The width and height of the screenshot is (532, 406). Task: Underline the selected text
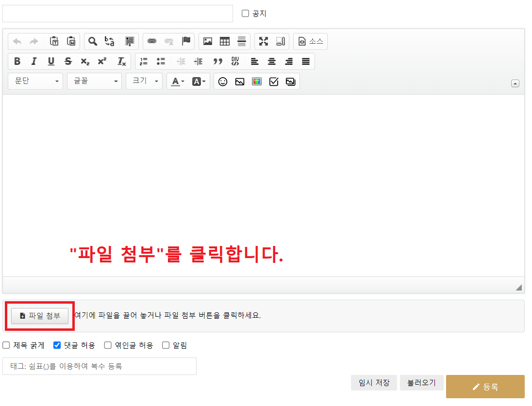point(51,62)
